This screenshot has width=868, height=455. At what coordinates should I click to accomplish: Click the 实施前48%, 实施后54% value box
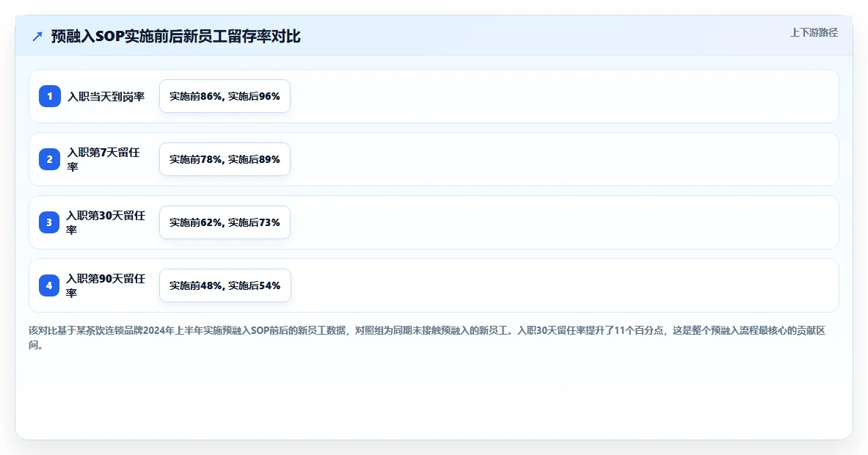pos(225,285)
